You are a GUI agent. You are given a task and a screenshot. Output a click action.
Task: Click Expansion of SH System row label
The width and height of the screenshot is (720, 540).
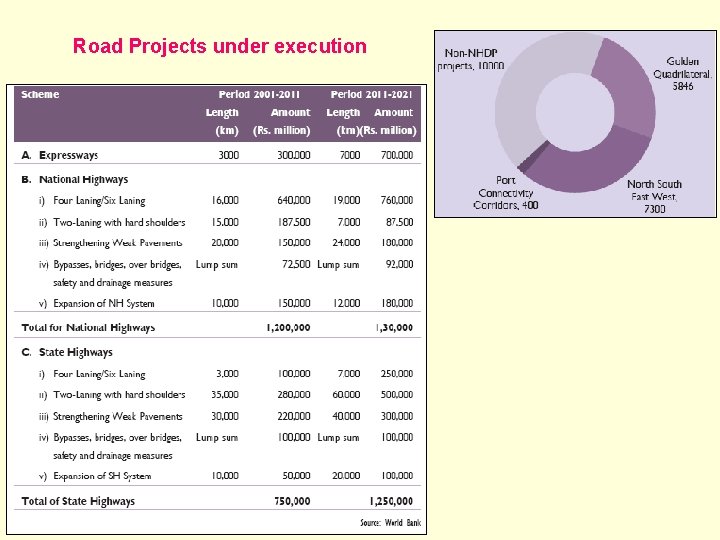pos(102,476)
